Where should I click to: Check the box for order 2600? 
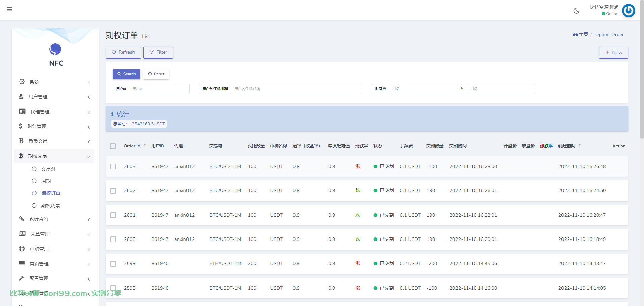point(113,239)
